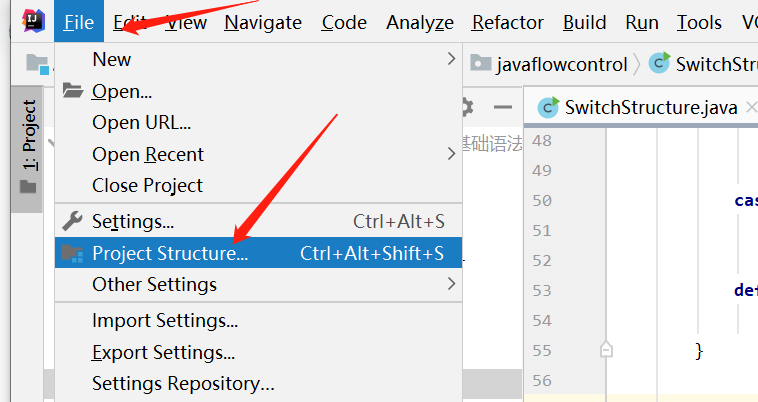Select Close Project menu entry
Screen dimensions: 758x402
(147, 185)
